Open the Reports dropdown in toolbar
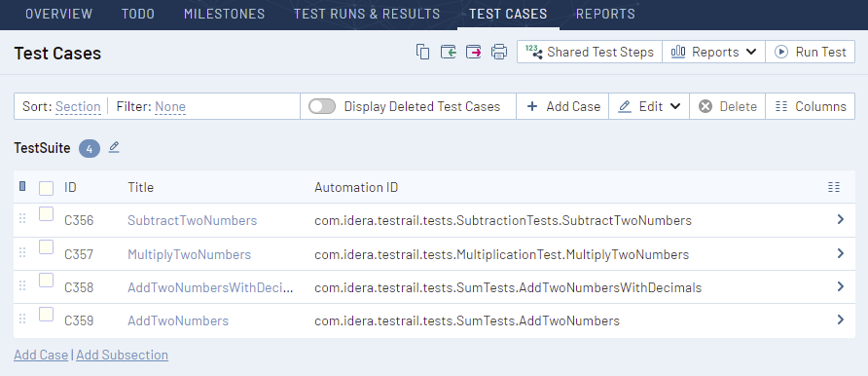The image size is (868, 376). (713, 52)
